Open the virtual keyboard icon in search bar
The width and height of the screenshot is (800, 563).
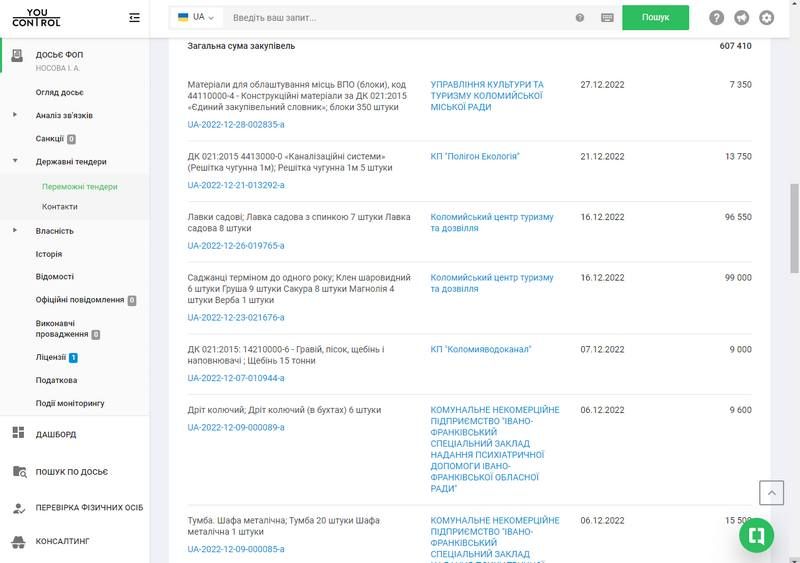click(607, 18)
